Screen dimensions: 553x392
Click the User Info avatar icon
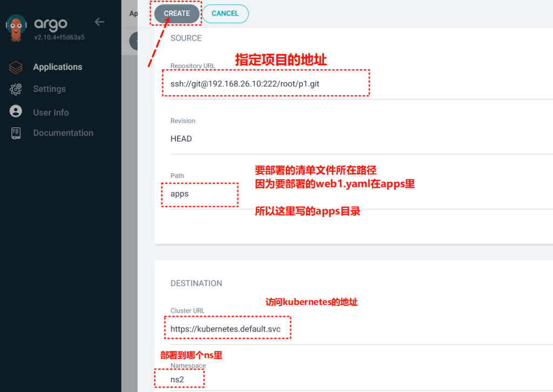point(16,112)
